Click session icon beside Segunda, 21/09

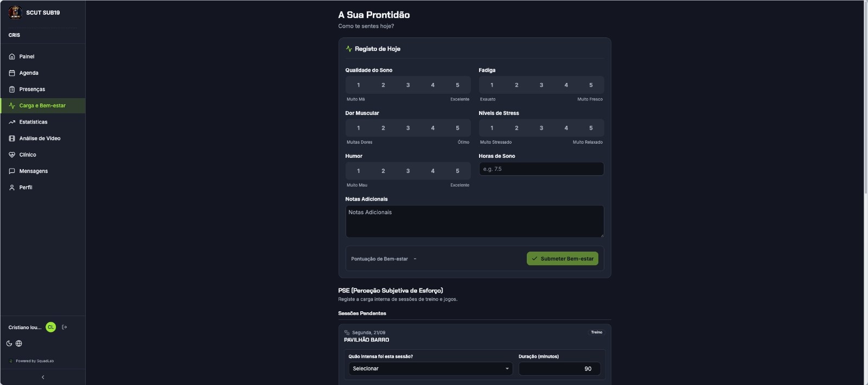[x=347, y=332]
